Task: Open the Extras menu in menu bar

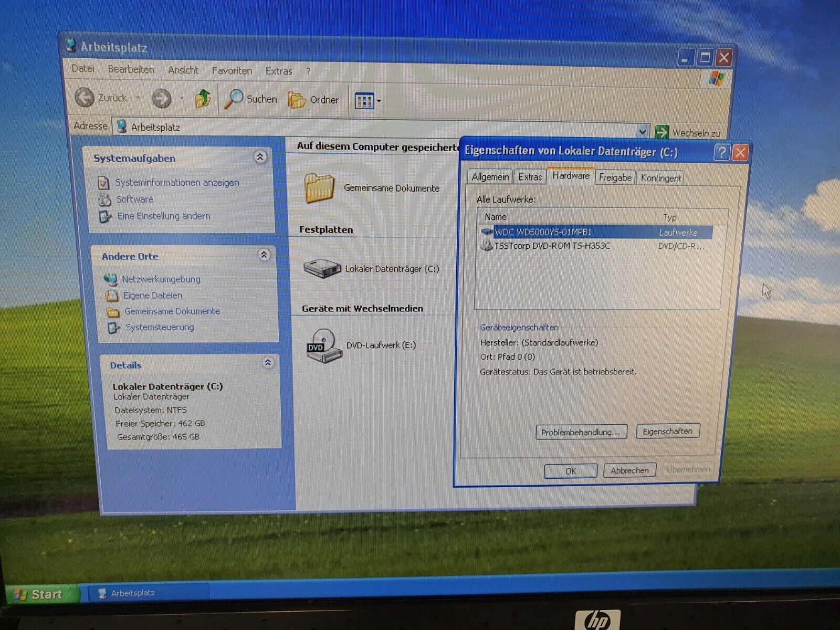Action: [x=279, y=71]
